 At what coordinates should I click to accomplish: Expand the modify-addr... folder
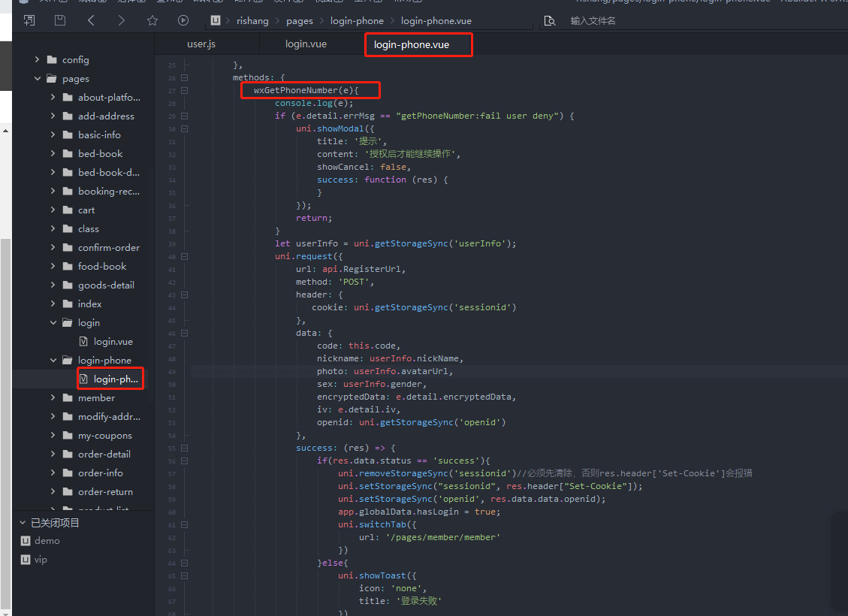[53, 416]
